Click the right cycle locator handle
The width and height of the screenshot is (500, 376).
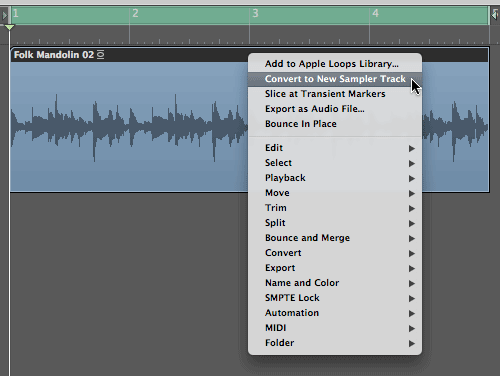(495, 15)
